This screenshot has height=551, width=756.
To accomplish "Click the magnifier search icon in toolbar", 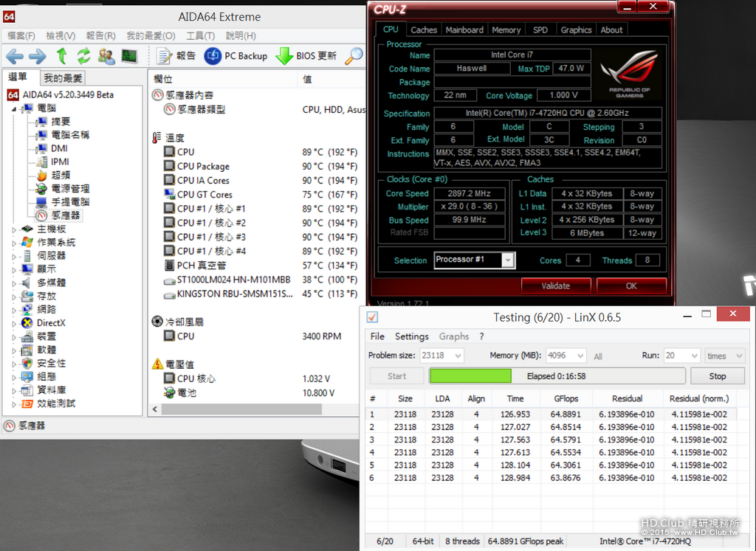I will [354, 56].
